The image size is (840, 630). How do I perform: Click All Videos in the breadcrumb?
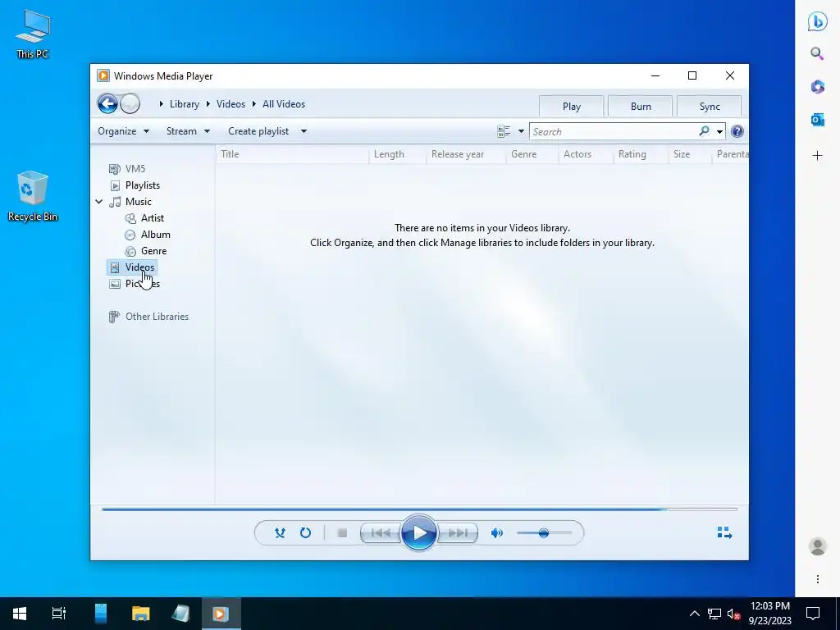283,104
